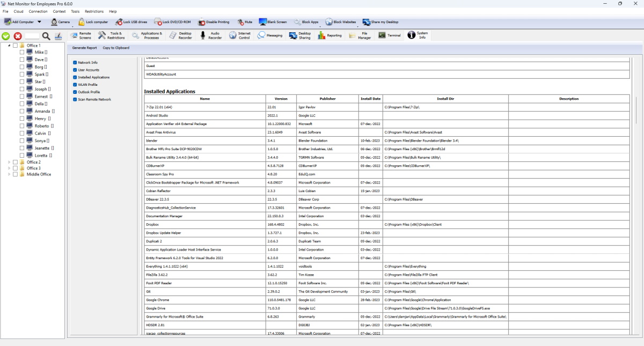The image size is (644, 346).
Task: Check the checkbox next to Mike
Action: pyautogui.click(x=23, y=52)
